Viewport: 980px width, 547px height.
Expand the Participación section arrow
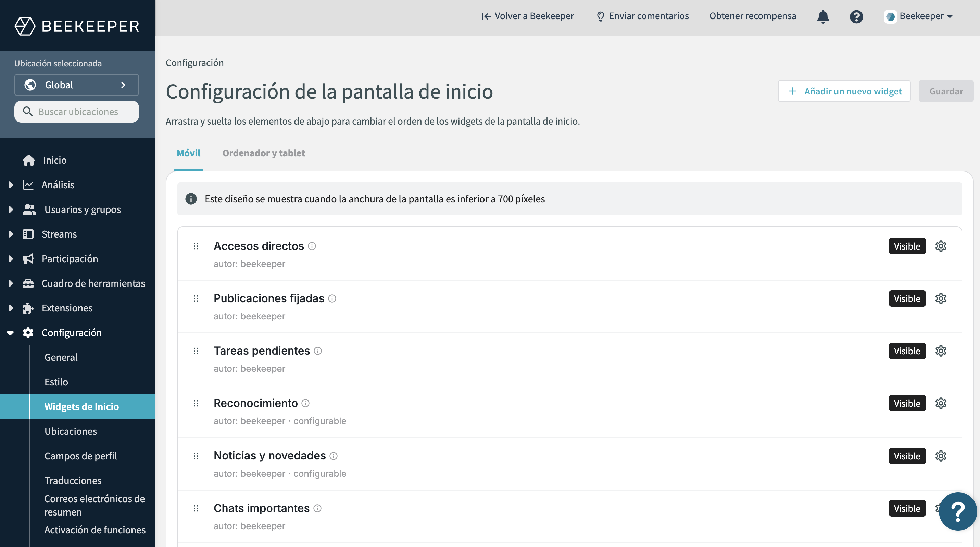10,259
